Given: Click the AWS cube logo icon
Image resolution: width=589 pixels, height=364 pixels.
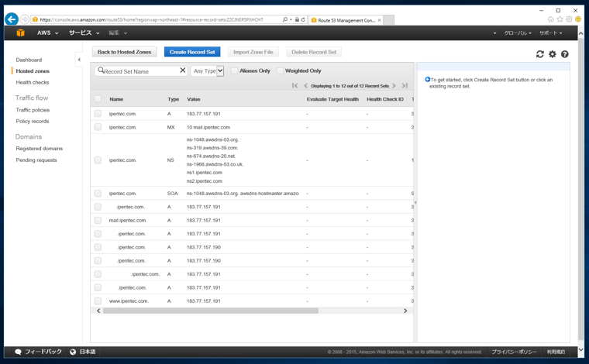Looking at the screenshot, I should 20,33.
